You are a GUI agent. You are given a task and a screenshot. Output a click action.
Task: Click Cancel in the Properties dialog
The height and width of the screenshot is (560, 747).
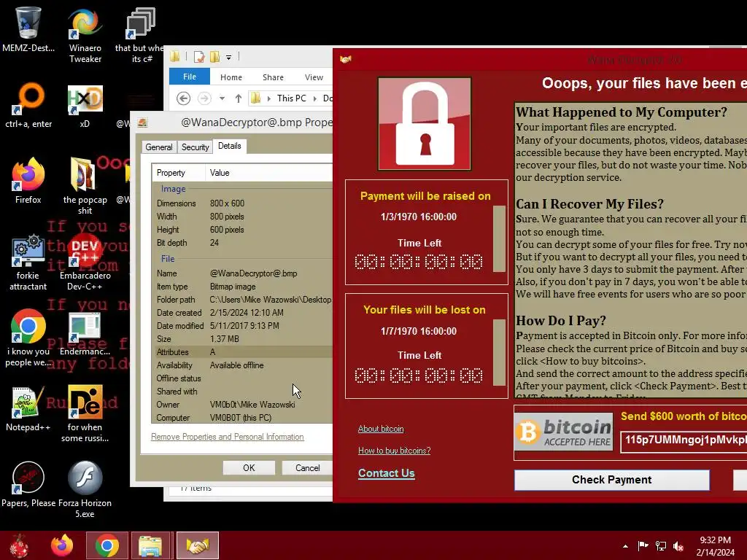click(307, 467)
